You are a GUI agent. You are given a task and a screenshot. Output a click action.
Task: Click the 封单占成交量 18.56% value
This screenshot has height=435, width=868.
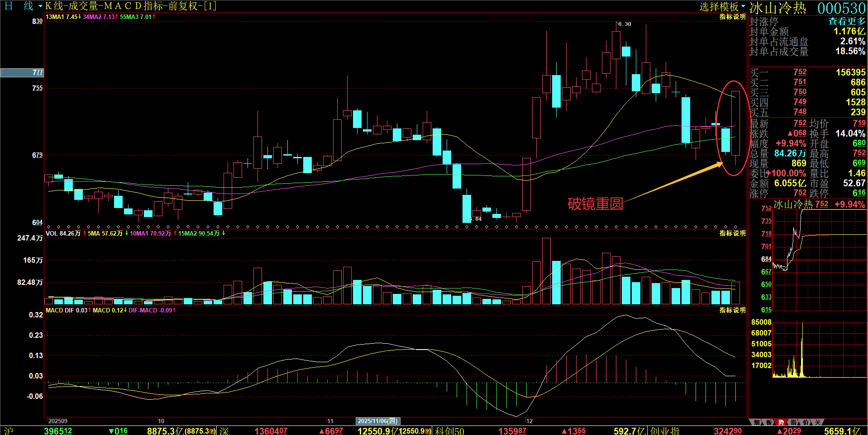pos(850,51)
